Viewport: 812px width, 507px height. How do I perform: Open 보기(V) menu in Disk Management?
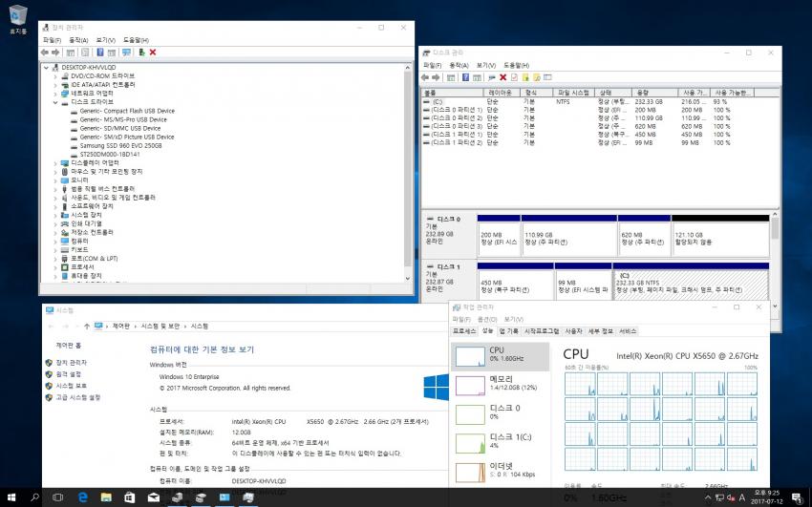coord(485,66)
